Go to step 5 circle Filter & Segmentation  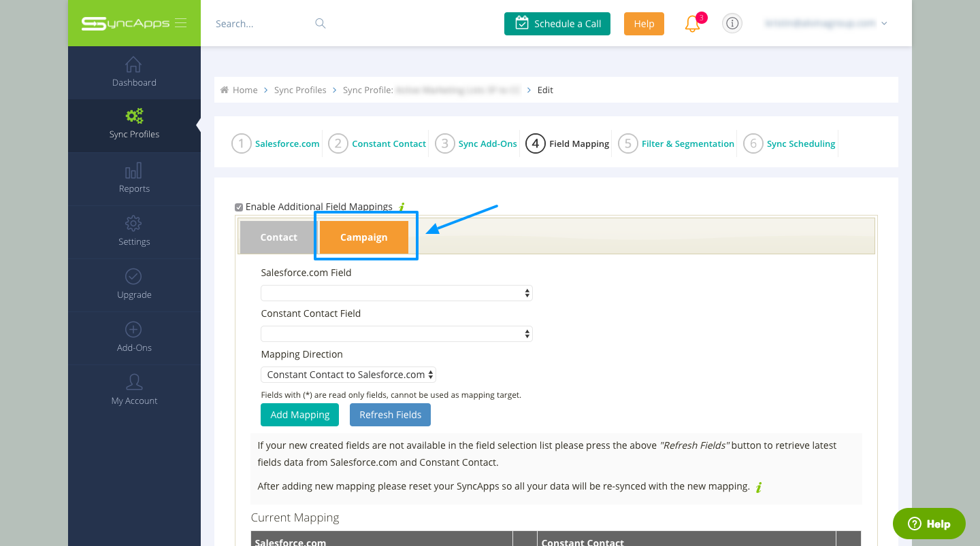pyautogui.click(x=628, y=143)
